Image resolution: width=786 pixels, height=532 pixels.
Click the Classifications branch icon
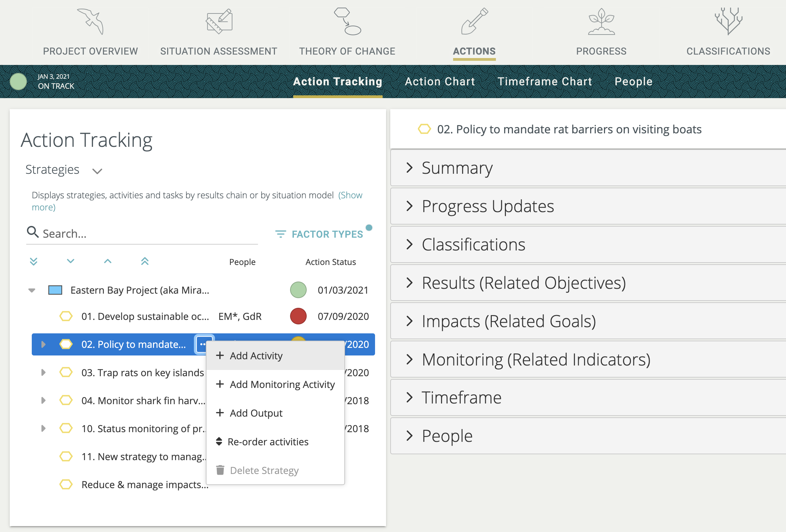[x=728, y=22]
